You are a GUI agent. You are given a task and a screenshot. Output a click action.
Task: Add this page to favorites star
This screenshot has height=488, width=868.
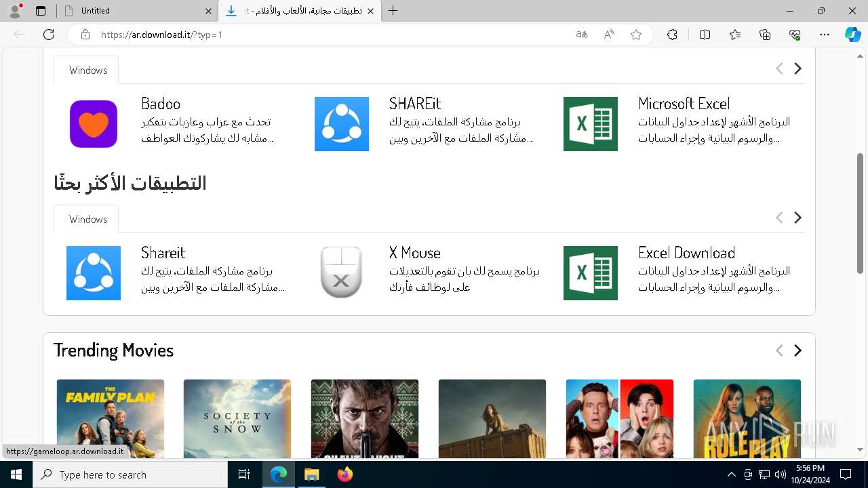(636, 35)
